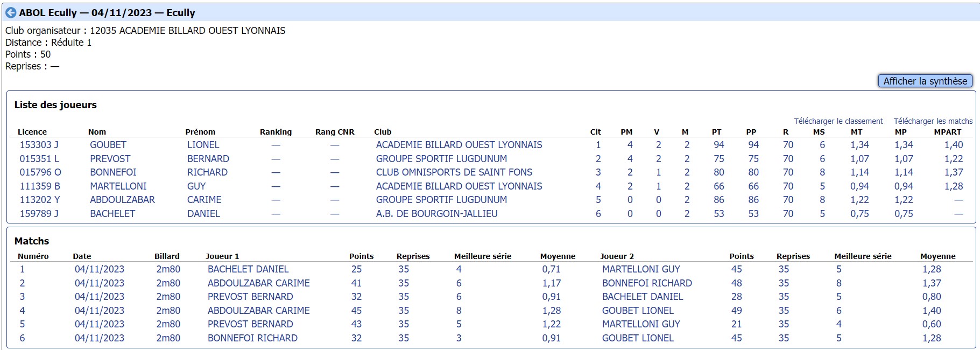Open match number 2
This screenshot has height=350, width=980.
point(22,283)
